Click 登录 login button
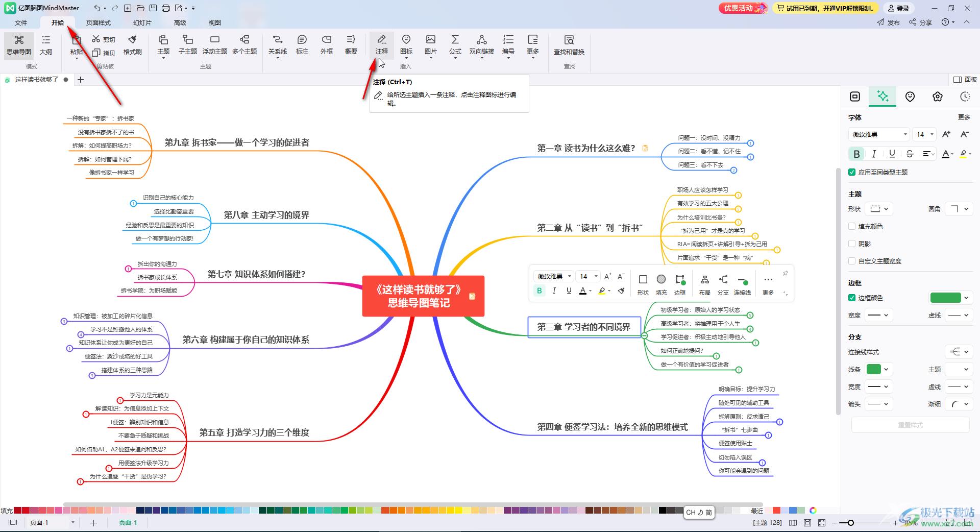 899,8
